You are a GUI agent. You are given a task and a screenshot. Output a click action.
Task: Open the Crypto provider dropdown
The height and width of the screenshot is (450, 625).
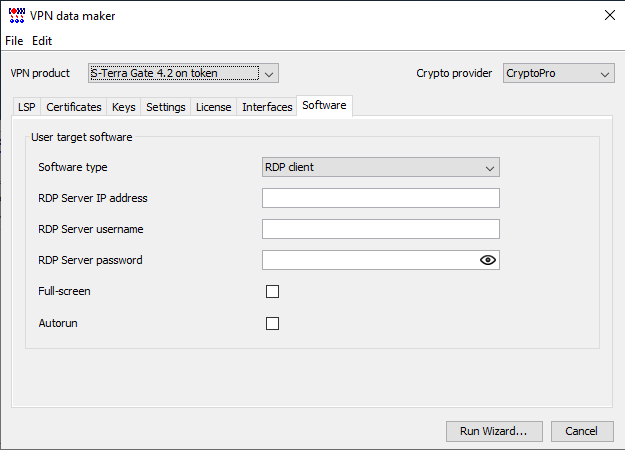pyautogui.click(x=558, y=73)
